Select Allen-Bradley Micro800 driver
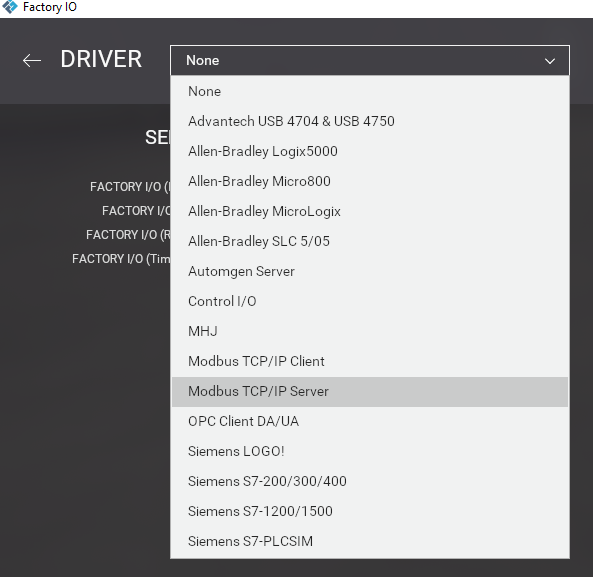The height and width of the screenshot is (577, 593). [370, 181]
